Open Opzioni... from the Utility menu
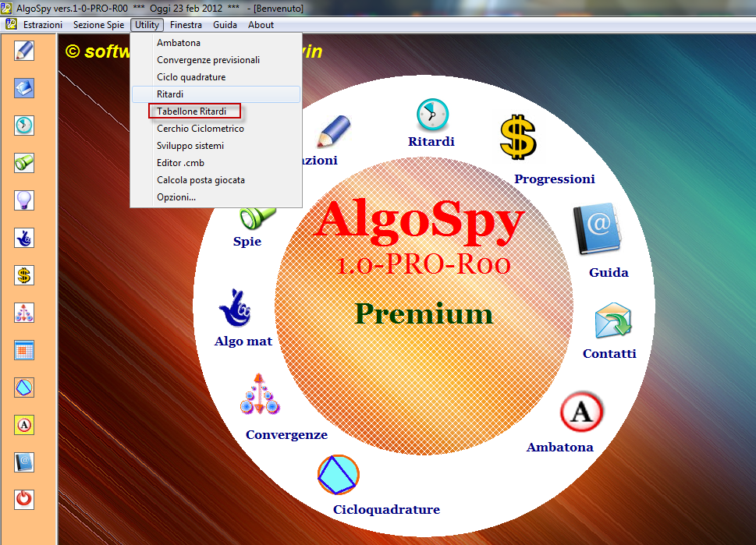This screenshot has height=545, width=756. (x=216, y=197)
